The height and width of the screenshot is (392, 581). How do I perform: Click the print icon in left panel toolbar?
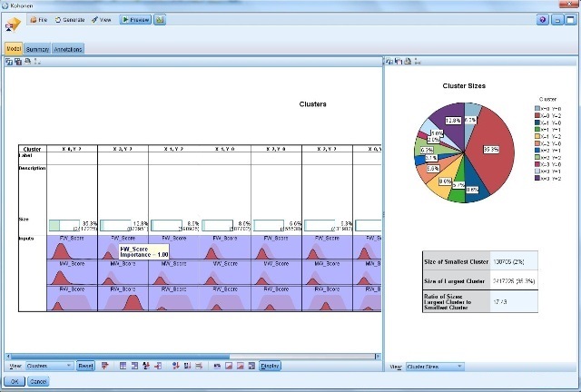pos(27,62)
